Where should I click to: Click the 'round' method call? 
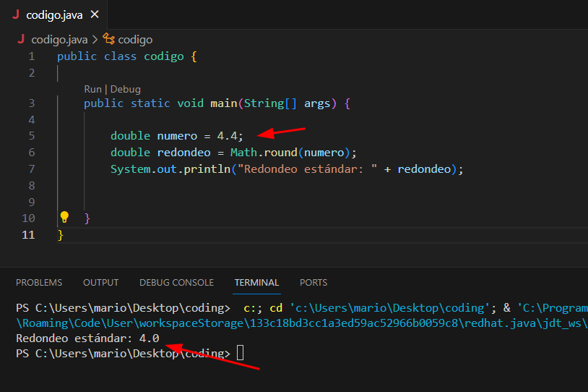coord(280,152)
